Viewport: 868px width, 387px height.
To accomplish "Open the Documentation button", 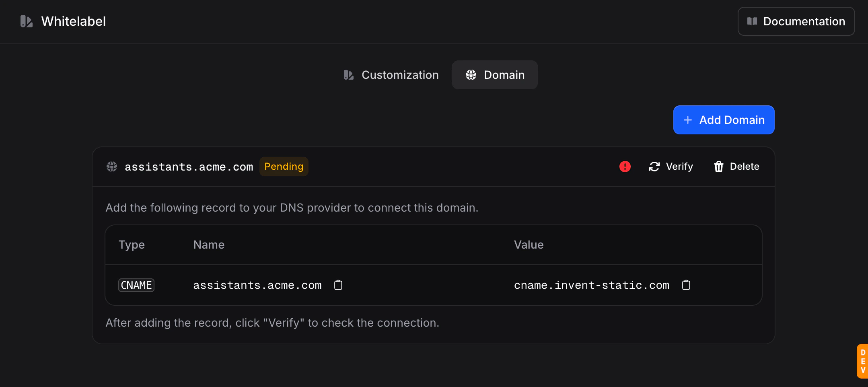I will tap(796, 21).
